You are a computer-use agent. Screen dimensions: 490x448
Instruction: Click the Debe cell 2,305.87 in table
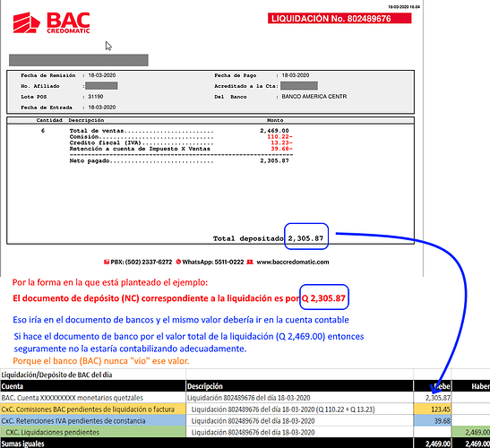pyautogui.click(x=432, y=398)
